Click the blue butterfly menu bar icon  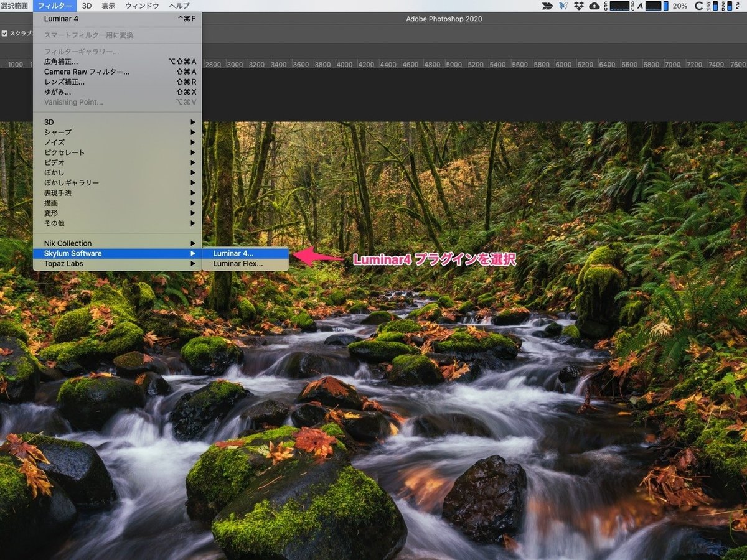(x=563, y=6)
